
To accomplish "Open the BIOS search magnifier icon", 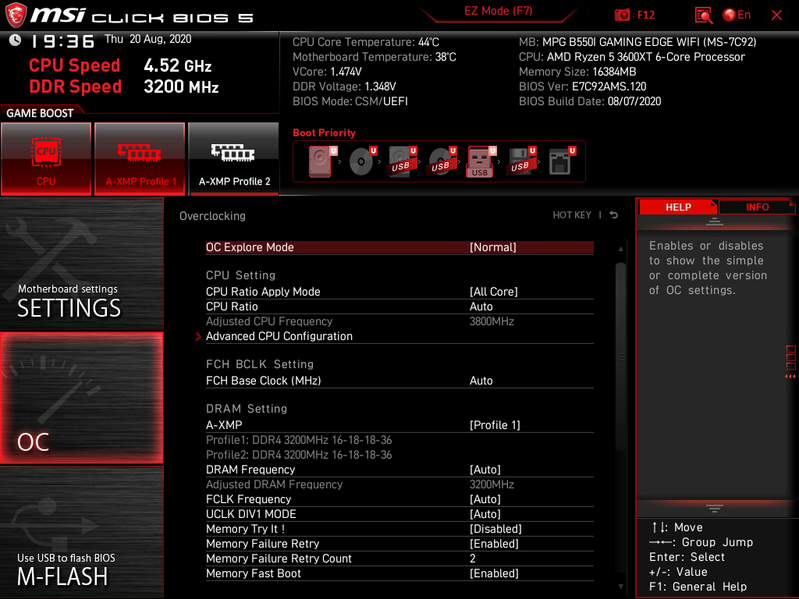I will 703,15.
